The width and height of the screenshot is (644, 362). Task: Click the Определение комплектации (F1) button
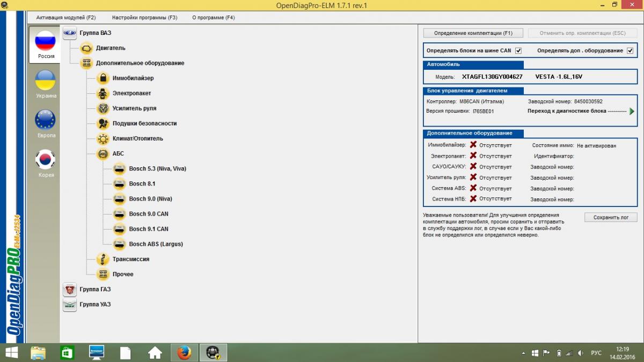473,33
